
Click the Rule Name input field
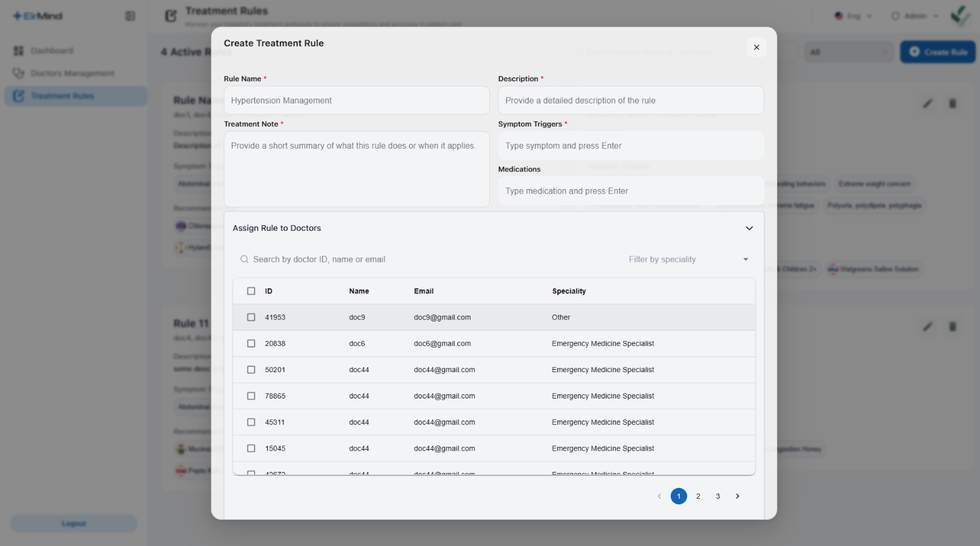coord(356,100)
